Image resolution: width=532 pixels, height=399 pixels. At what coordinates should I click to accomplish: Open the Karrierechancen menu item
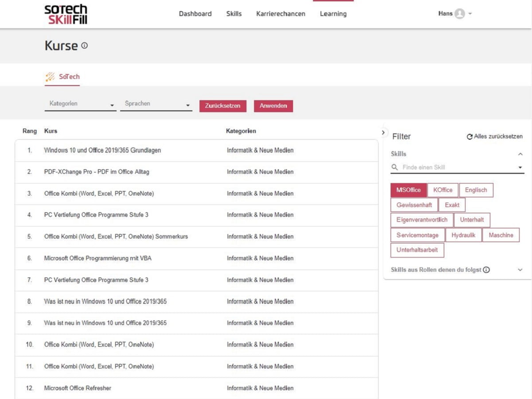click(281, 14)
